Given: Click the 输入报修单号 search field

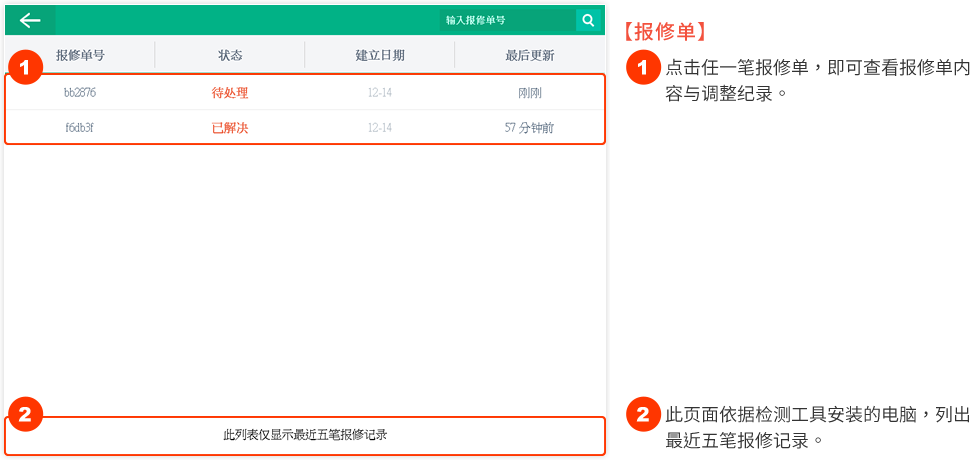Looking at the screenshot, I should [x=507, y=20].
